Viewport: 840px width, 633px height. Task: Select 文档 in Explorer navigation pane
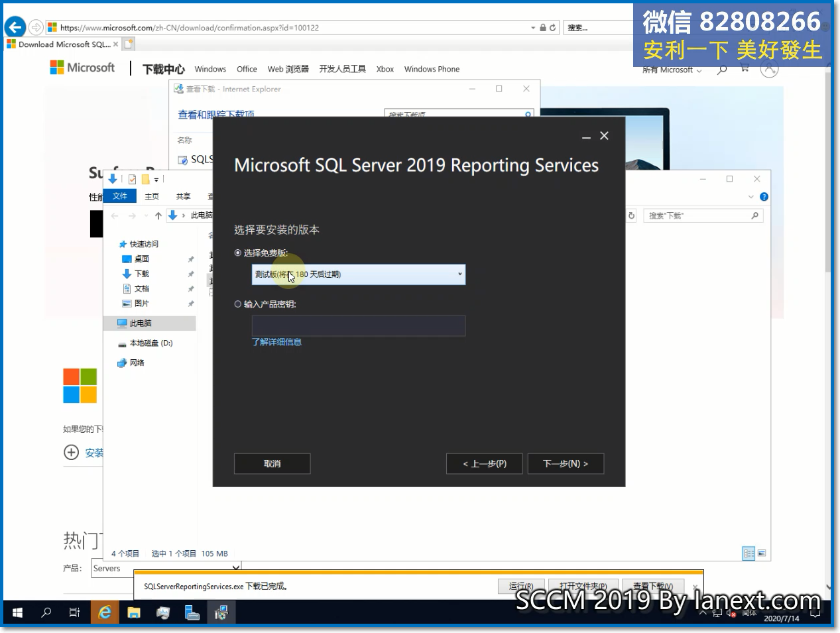pyautogui.click(x=142, y=289)
